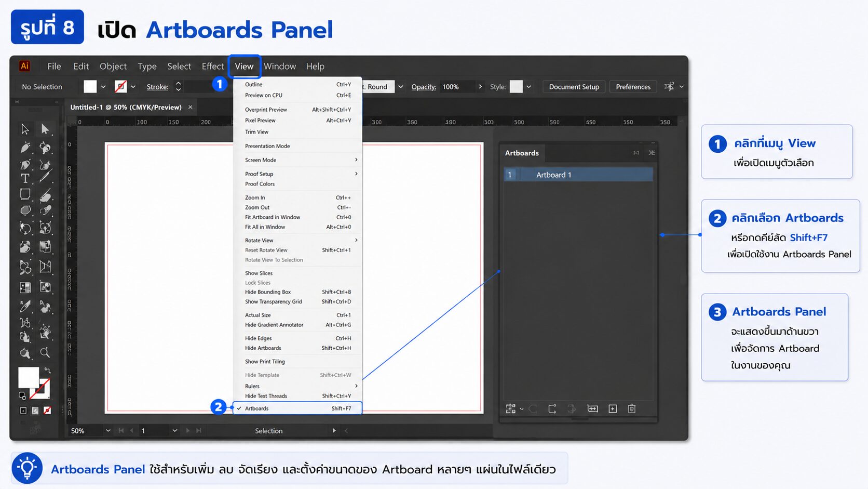Close the Untitled-1 document tab
This screenshot has height=489, width=868.
click(x=191, y=107)
